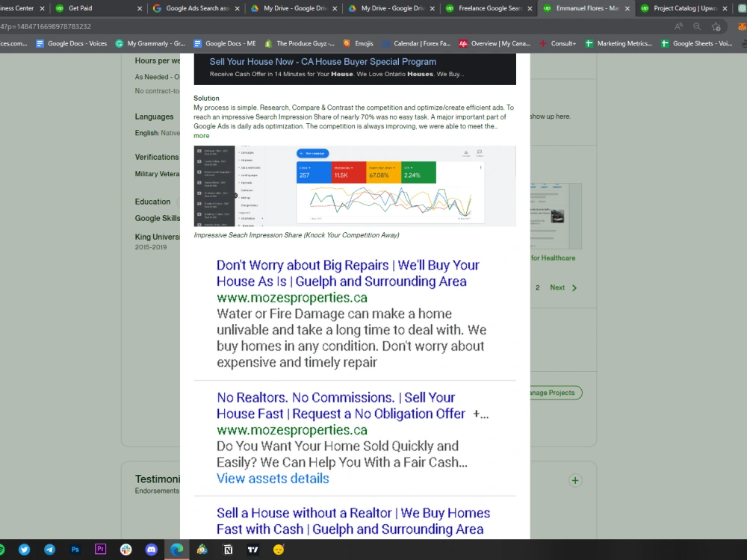Open Emojis bookmark
Image resolution: width=747 pixels, height=560 pixels.
(x=359, y=43)
